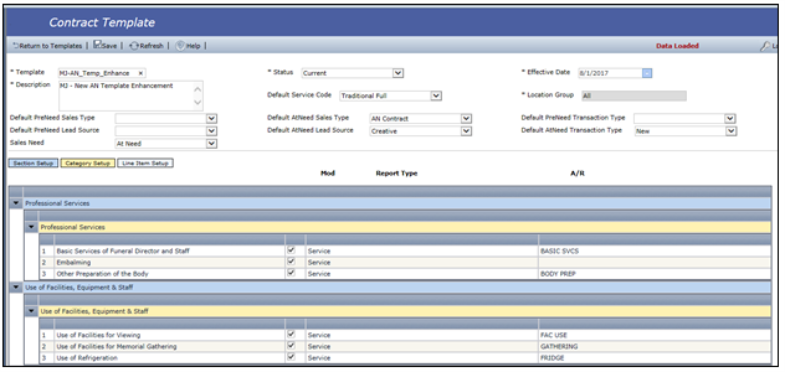785x372 pixels.
Task: Toggle Mod checkbox for Basic Services row
Action: 291,250
